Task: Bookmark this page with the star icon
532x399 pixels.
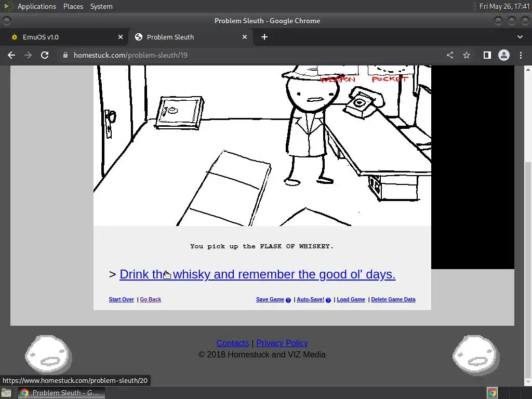Action: (467, 55)
